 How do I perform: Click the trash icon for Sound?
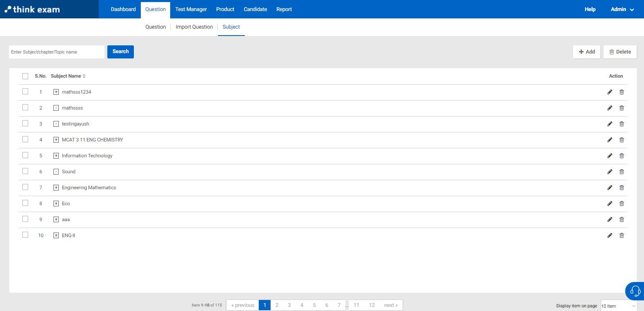tap(622, 172)
